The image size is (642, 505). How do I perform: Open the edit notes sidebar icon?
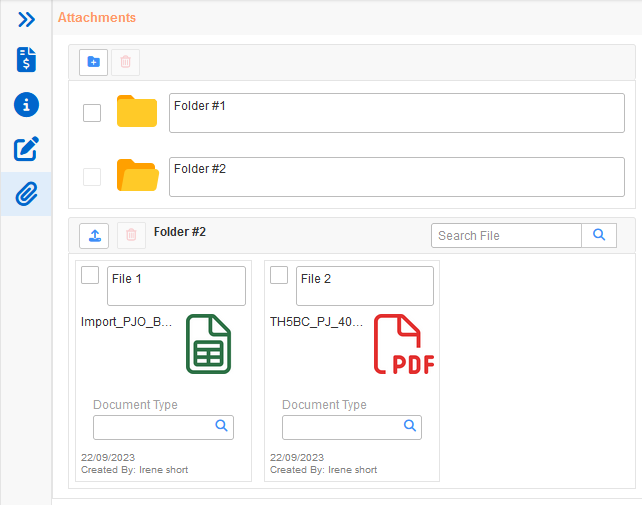coord(26,149)
